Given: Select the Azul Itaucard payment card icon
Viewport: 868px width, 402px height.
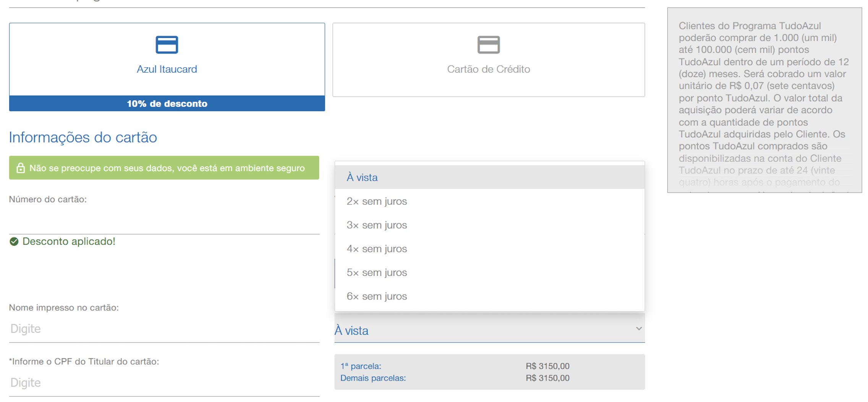Looking at the screenshot, I should pos(167,45).
